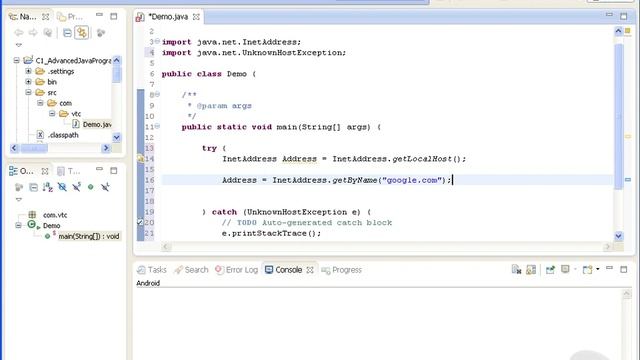Click the yellow warning square atop overview ruler
The width and height of the screenshot is (640, 360).
[627, 31]
